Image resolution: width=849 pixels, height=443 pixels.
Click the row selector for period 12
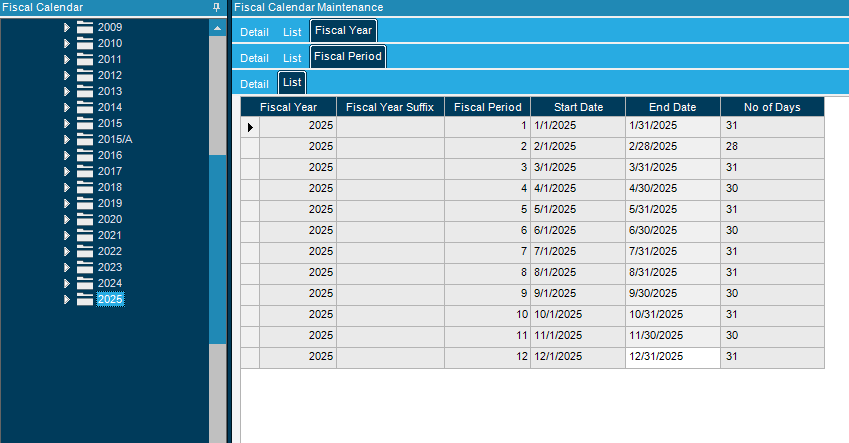click(x=250, y=358)
